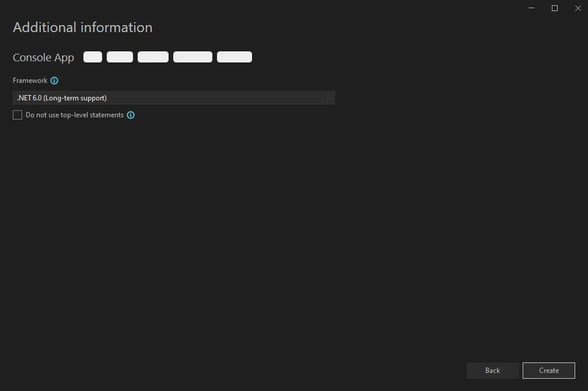Click the Back button
The height and width of the screenshot is (391, 588).
point(492,370)
